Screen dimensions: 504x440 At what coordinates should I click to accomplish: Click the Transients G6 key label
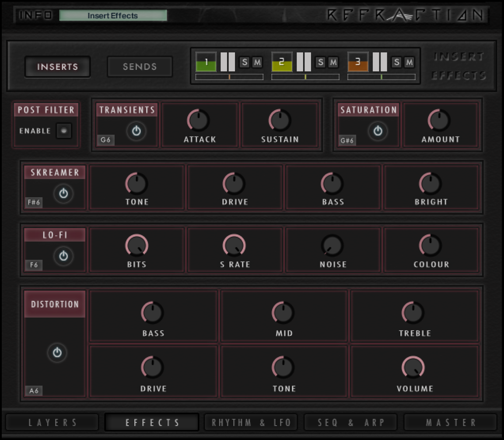coord(105,140)
